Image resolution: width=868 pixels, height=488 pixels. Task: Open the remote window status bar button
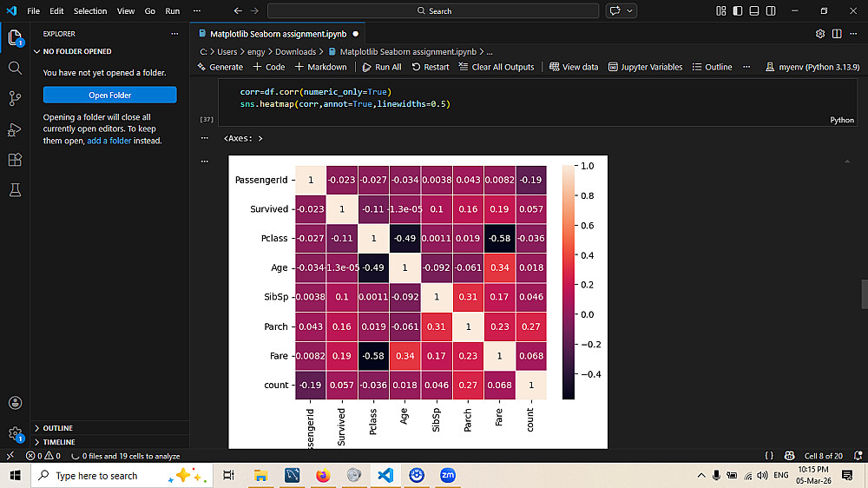[10, 457]
